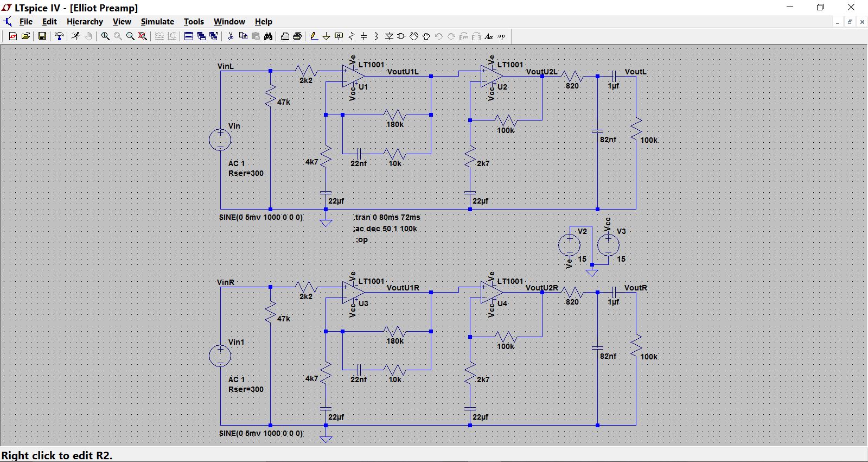This screenshot has height=462, width=868.
Task: Run the simulation with the running man icon
Action: (75, 36)
